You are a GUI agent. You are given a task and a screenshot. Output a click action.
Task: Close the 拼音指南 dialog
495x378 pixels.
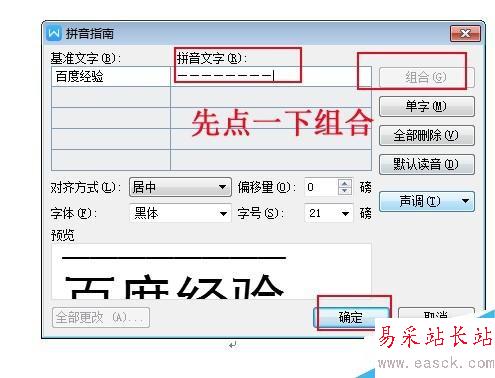[x=465, y=33]
